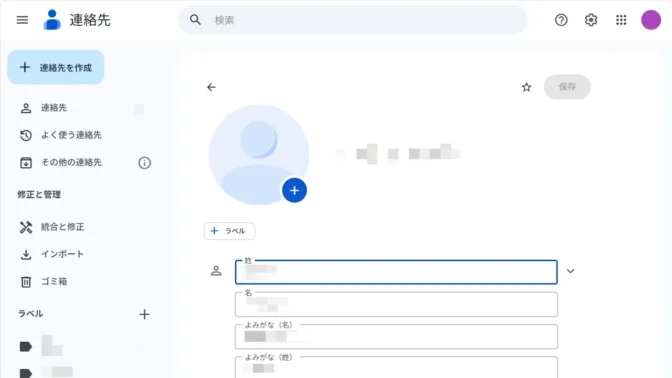The image size is (672, 378).
Task: Add a new label with plus icon
Action: 144,314
